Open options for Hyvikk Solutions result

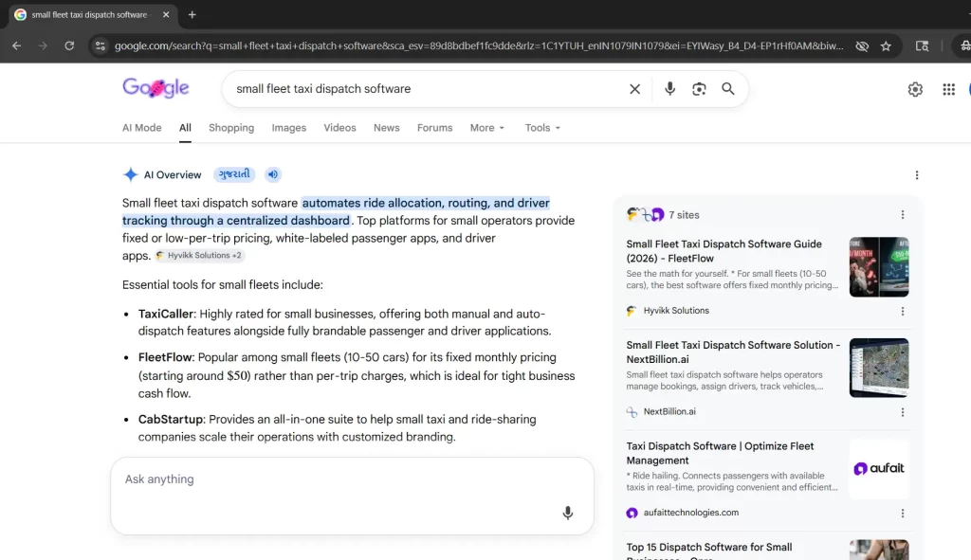(903, 311)
